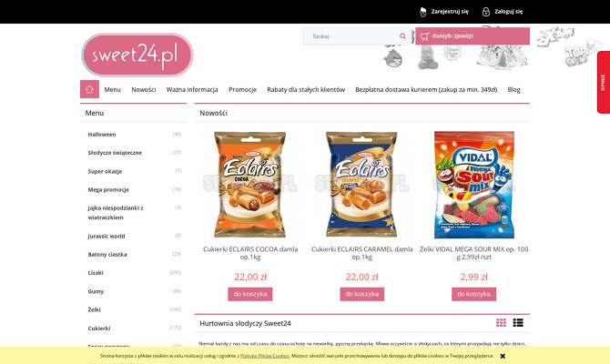Click the sweet24.pl logo
610x364 pixels.
click(x=137, y=55)
